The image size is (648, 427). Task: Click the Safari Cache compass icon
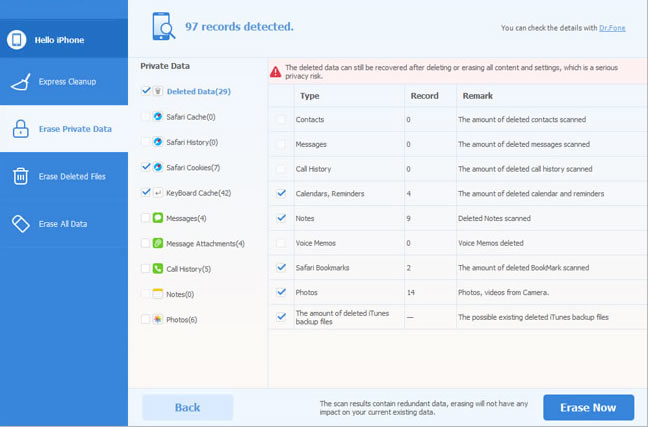(158, 117)
